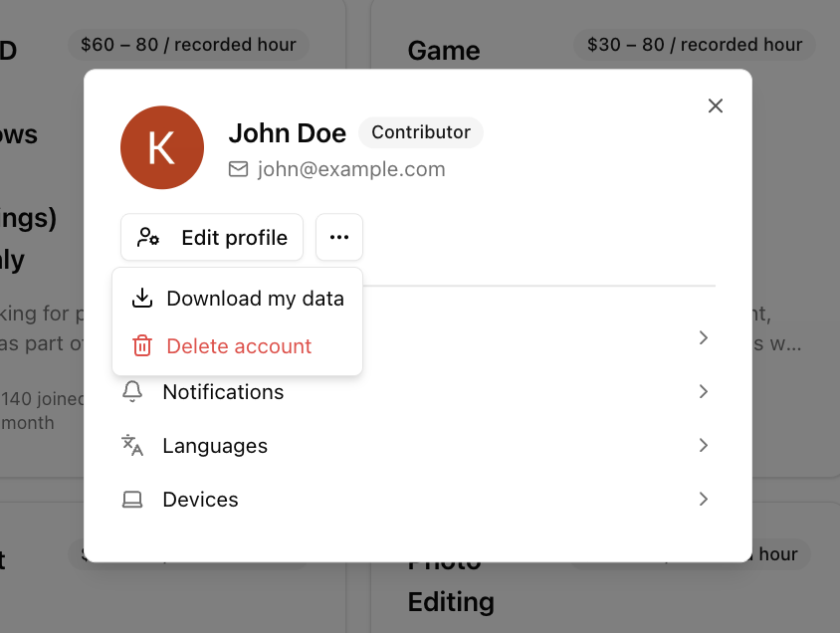Choose Delete account in the dropdown menu
The height and width of the screenshot is (633, 840).
237,346
